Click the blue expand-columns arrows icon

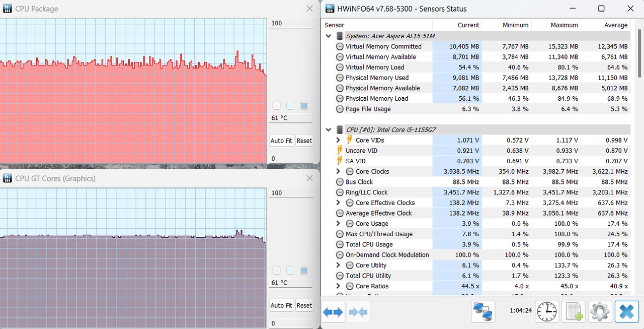(333, 312)
